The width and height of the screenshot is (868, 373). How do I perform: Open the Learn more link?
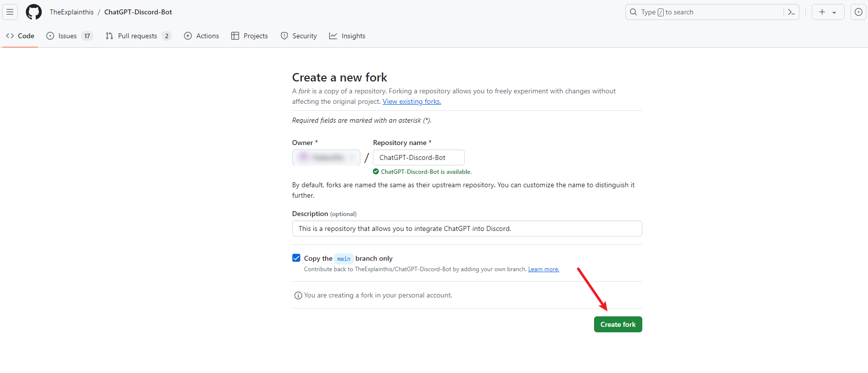click(543, 269)
